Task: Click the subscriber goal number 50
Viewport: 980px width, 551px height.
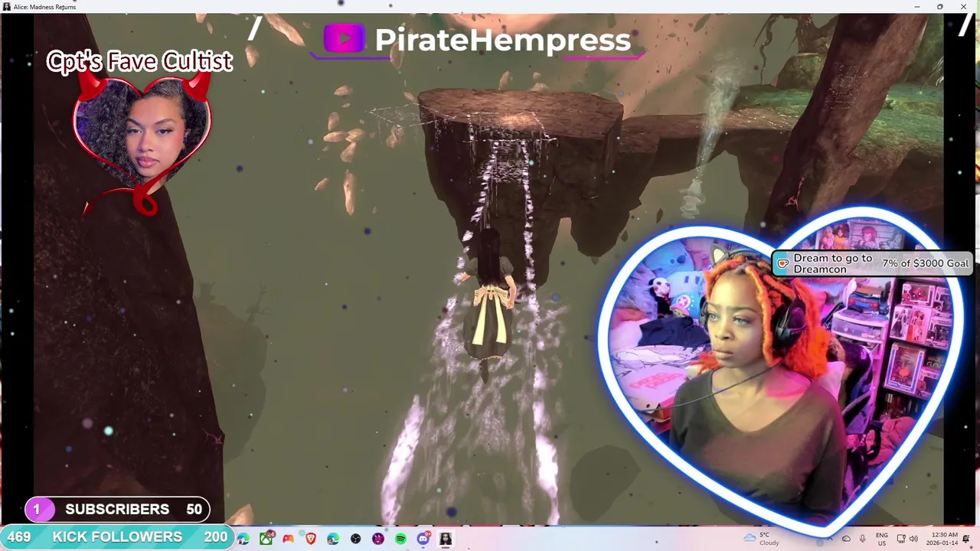Action: point(194,509)
